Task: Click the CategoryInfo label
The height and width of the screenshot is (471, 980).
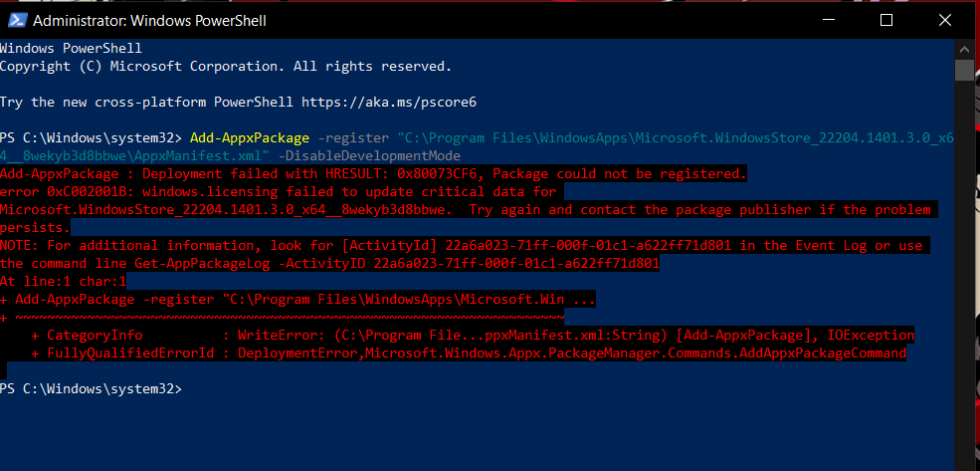Action: (95, 336)
